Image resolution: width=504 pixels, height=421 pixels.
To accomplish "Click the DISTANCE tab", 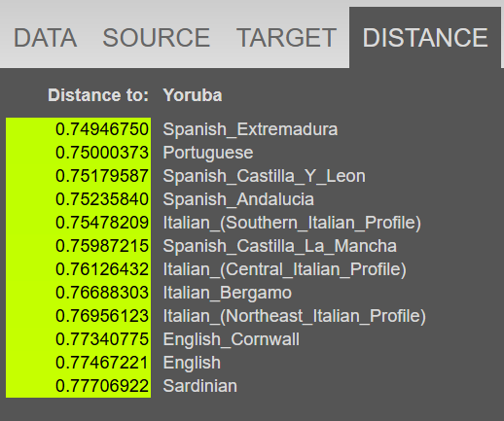I will [425, 38].
